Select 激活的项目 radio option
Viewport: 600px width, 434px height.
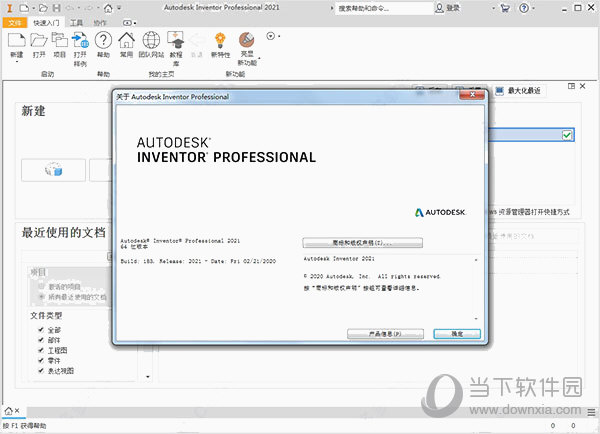coord(41,286)
